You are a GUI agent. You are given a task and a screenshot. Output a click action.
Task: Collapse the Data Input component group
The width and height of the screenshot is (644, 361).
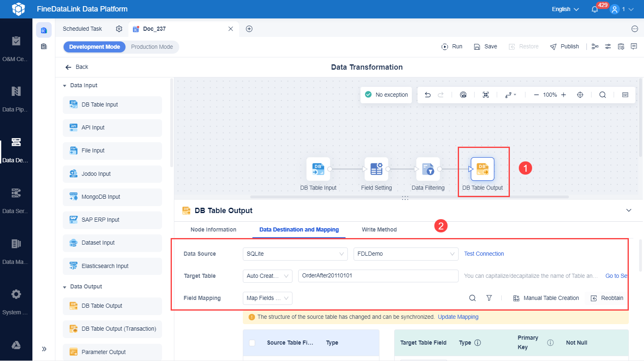click(x=64, y=86)
